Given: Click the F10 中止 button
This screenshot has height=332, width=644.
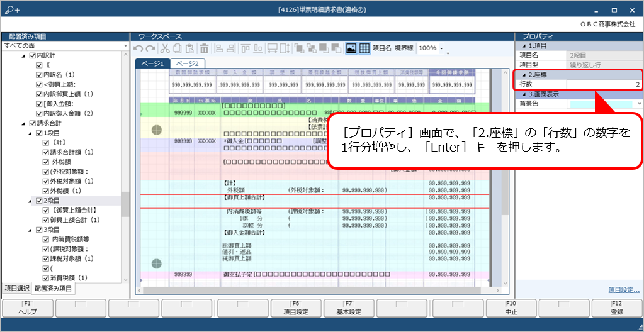Looking at the screenshot, I should point(511,307).
